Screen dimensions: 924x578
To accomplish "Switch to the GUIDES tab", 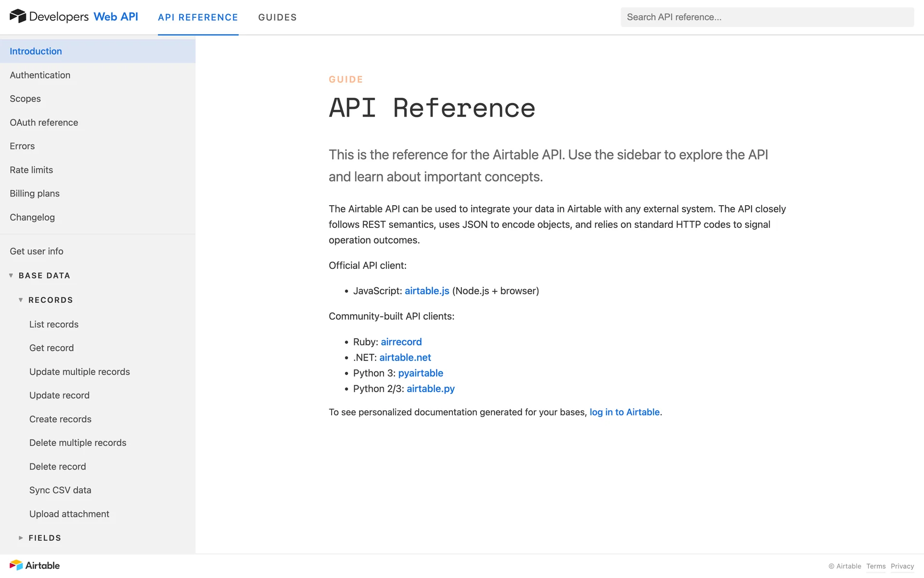I will tap(277, 17).
